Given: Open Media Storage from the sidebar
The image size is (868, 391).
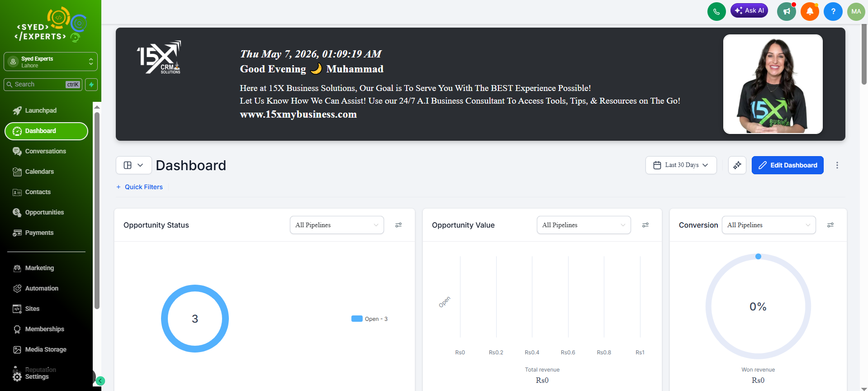Looking at the screenshot, I should [x=46, y=350].
